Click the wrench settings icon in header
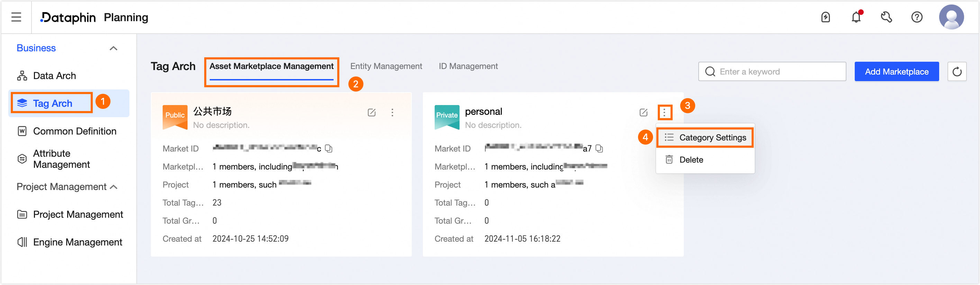 (x=887, y=17)
